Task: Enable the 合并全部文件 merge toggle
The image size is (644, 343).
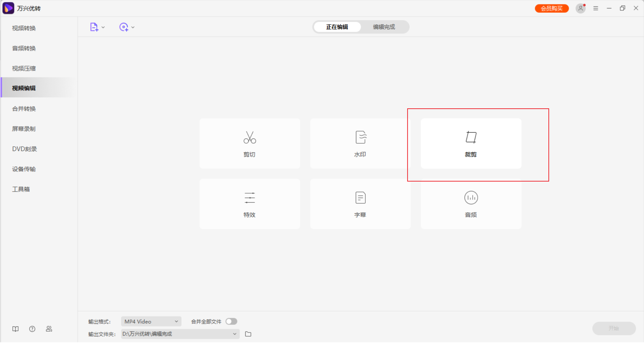Action: (x=231, y=321)
